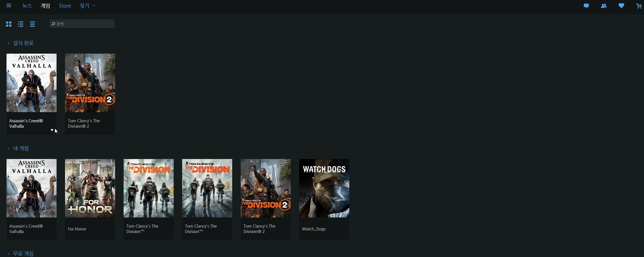Open the friends list icon
Image resolution: width=644 pixels, height=257 pixels.
point(604,6)
